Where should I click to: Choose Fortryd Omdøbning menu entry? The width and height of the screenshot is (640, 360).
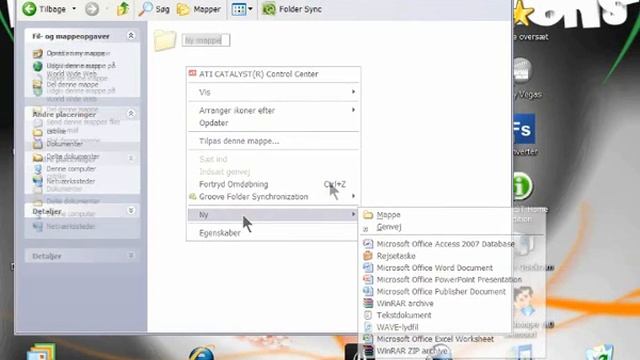coord(273,184)
